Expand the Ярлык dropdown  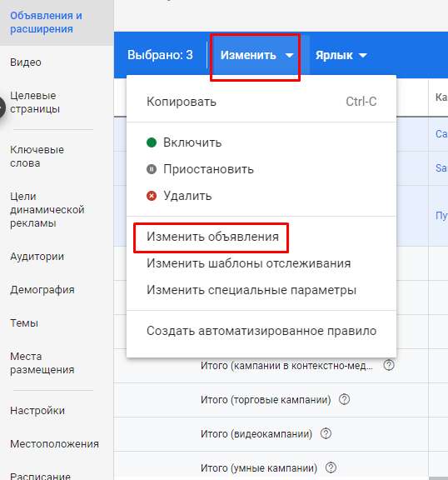341,55
